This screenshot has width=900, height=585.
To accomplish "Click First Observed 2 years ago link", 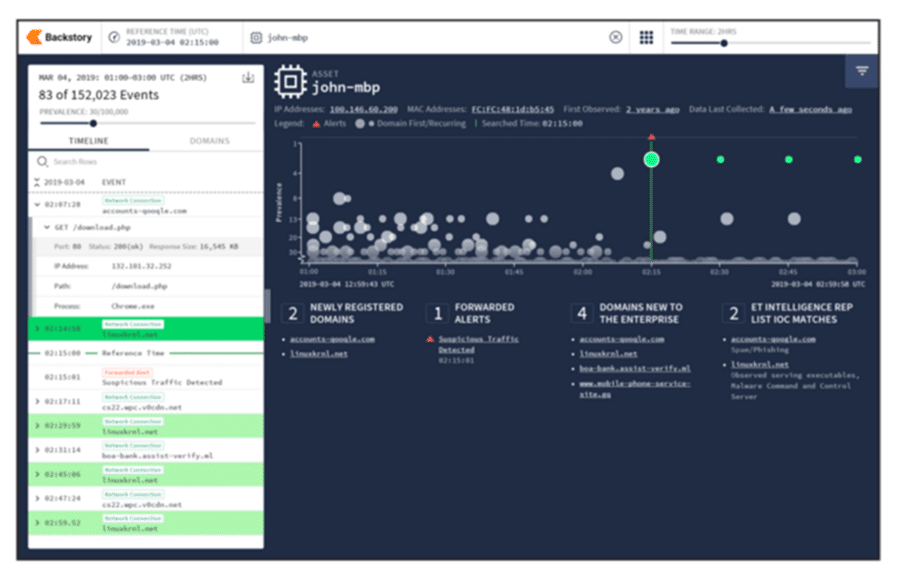I will [652, 109].
